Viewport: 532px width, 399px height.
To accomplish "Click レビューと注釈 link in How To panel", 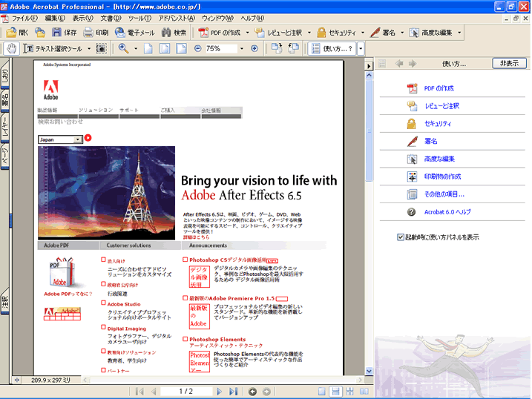I will 441,106.
